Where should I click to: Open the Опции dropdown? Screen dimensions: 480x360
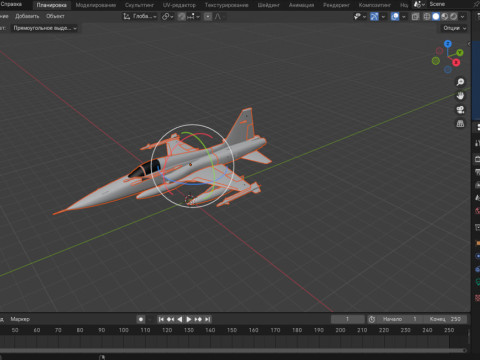[x=454, y=28]
